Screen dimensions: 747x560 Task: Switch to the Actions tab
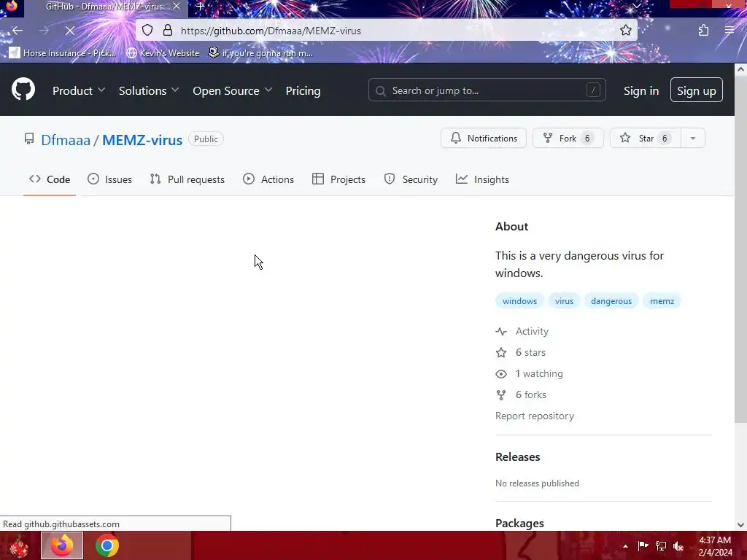click(x=268, y=179)
